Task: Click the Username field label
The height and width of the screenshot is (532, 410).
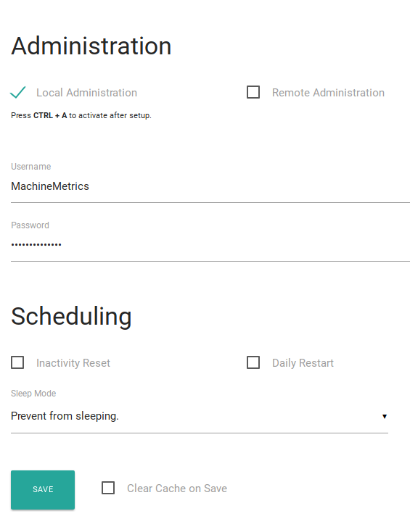Action: 31,167
